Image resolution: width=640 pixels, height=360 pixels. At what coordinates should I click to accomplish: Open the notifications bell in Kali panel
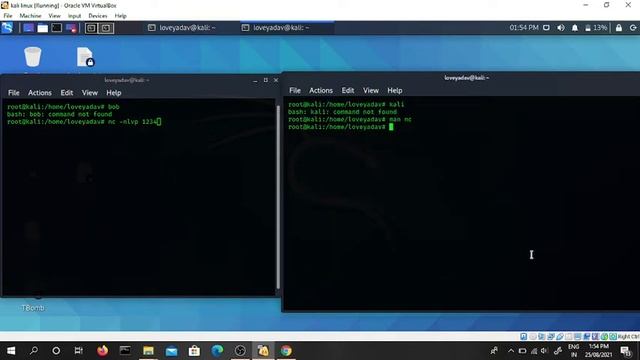[x=575, y=28]
